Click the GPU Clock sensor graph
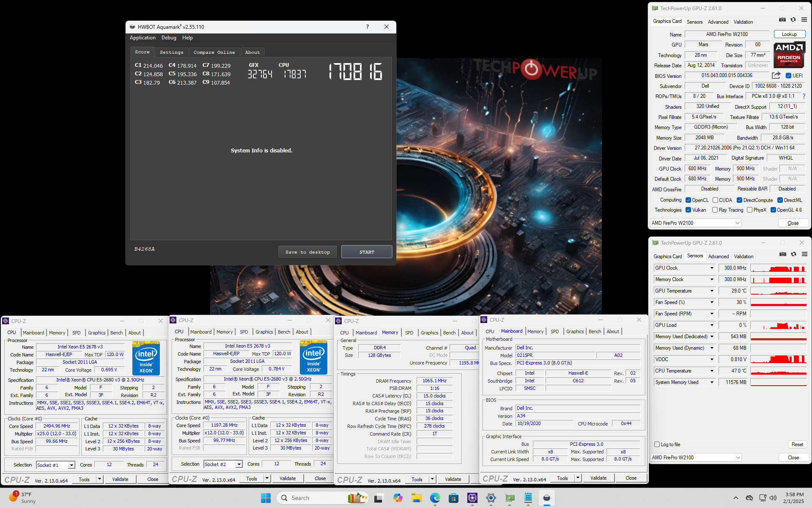 pyautogui.click(x=778, y=268)
